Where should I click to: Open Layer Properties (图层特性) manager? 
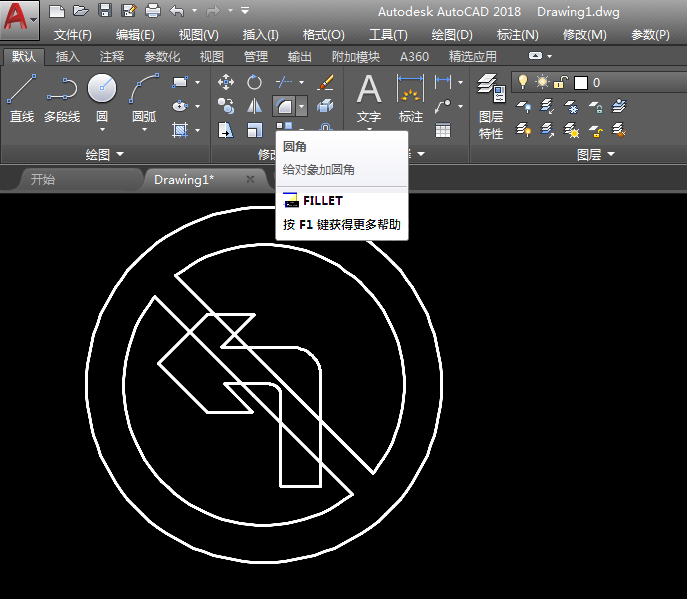pos(490,105)
